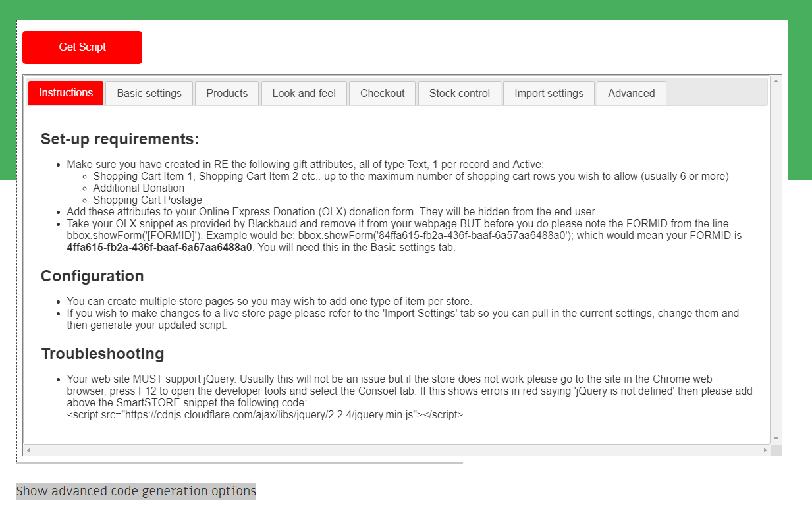Open the Products tab
Screen dimensions: 812x521
227,94
